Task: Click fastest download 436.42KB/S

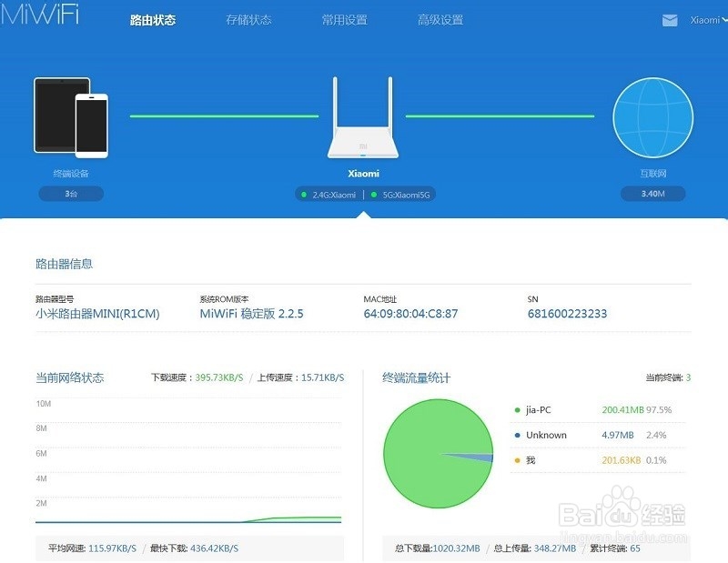Action: click(214, 548)
